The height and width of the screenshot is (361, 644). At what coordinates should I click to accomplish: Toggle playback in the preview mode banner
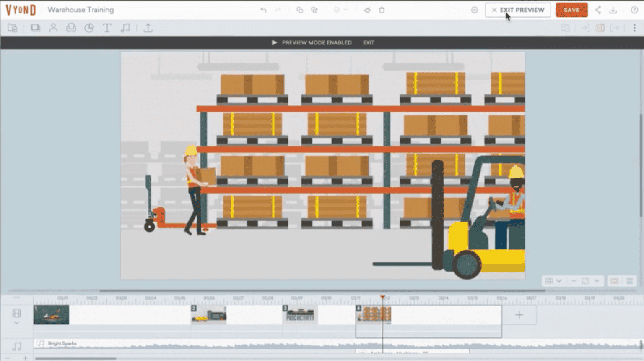275,42
